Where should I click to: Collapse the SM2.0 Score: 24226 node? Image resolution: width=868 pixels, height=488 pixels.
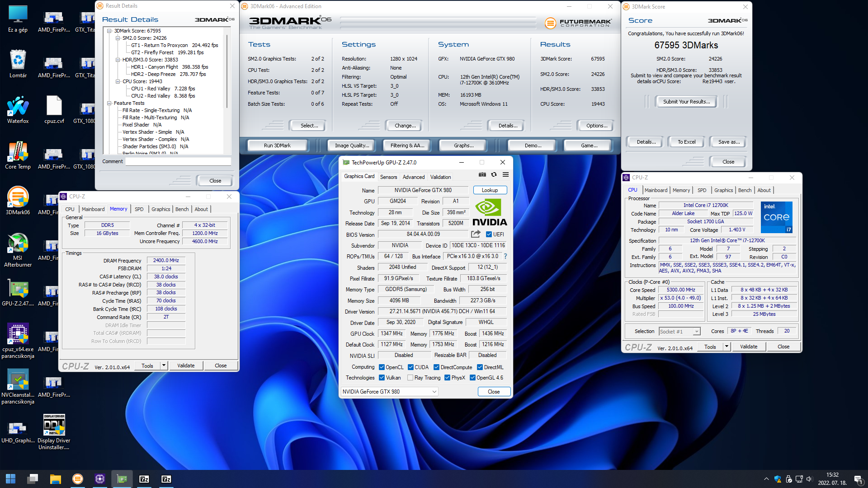click(118, 38)
